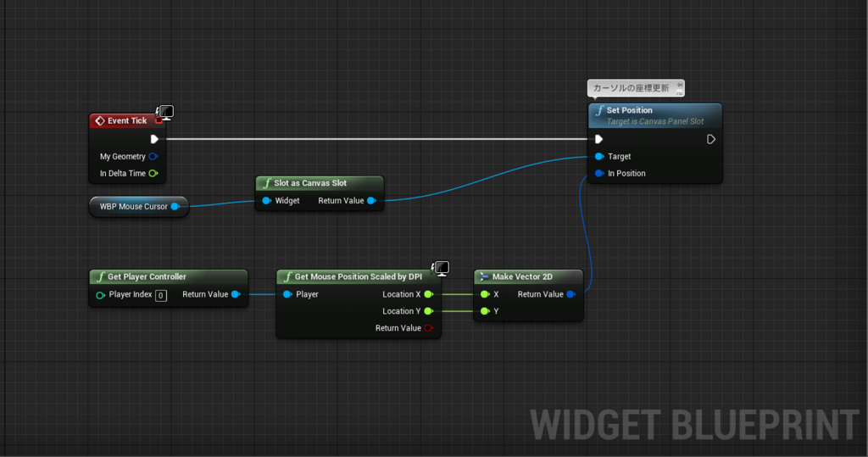
Task: Click the Location X output pin
Action: pyautogui.click(x=428, y=294)
